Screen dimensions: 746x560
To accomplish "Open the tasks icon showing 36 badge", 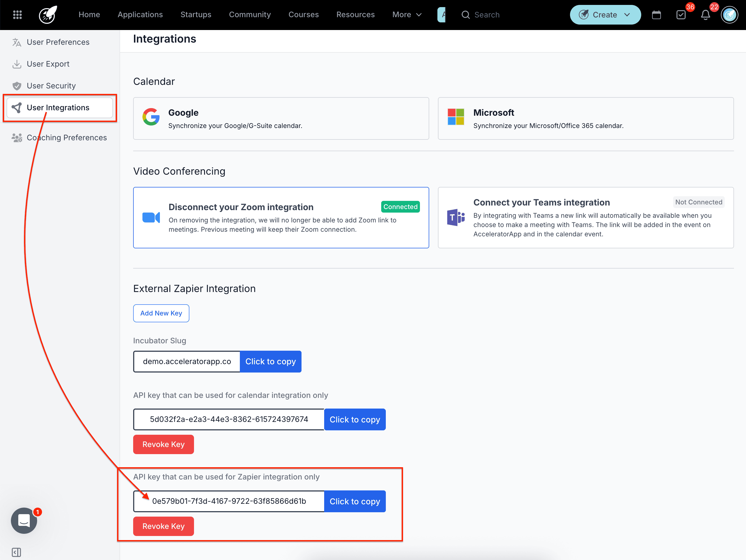I will 681,15.
